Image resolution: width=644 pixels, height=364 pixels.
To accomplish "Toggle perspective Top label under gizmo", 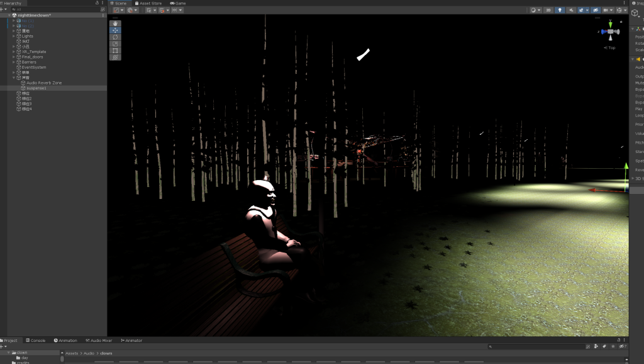I will (609, 48).
